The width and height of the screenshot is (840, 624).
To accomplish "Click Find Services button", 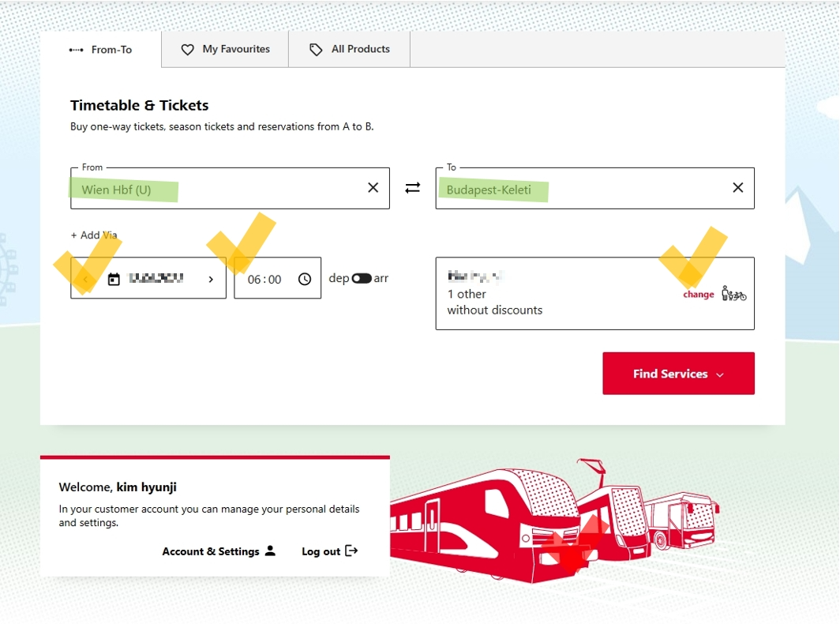I will pos(678,374).
